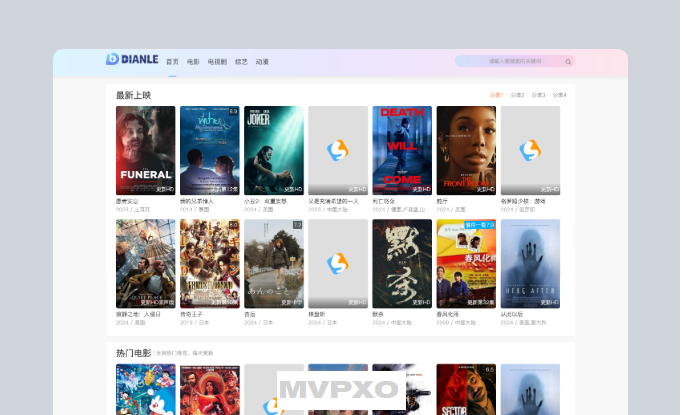Open placeholder poster above 又是充满希望的一天
Viewport: 683px width, 415px height.
[x=338, y=150]
